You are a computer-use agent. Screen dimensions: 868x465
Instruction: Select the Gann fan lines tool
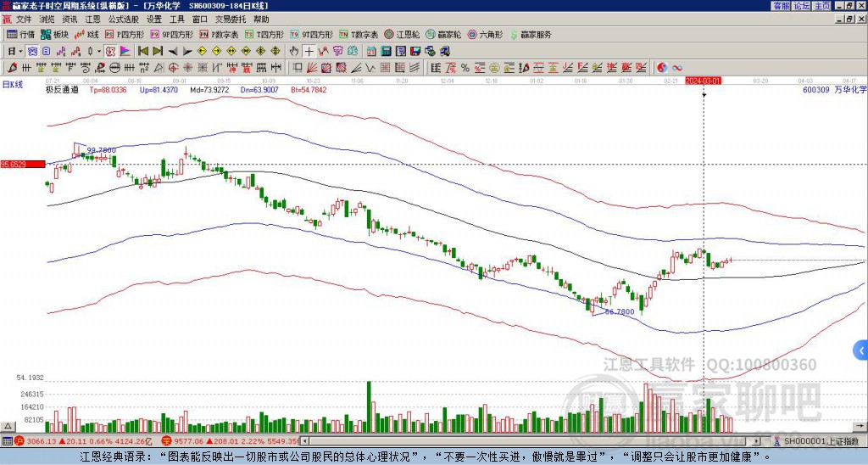click(x=312, y=68)
